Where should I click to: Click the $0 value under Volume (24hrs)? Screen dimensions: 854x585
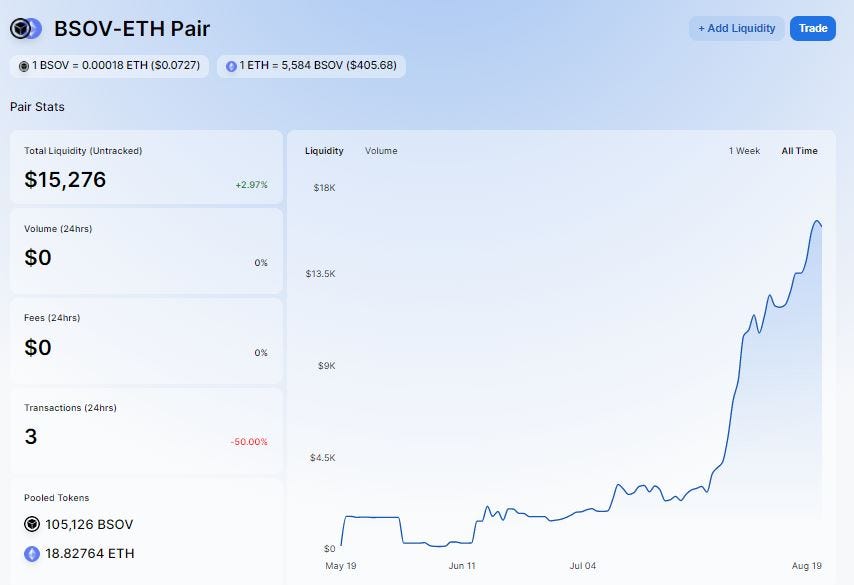(x=38, y=258)
